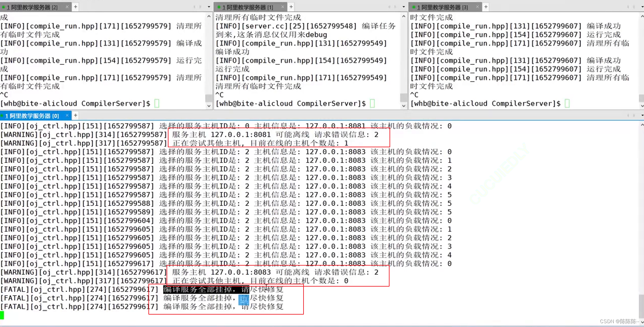
Task: Click scroll-up arrow in server [2] terminal
Action: 209,16
